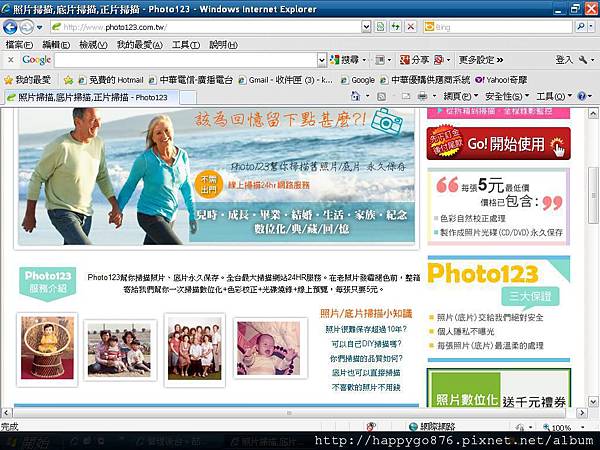Click the Google toolbar search field
Viewport: 600px width, 450px height.
point(186,60)
